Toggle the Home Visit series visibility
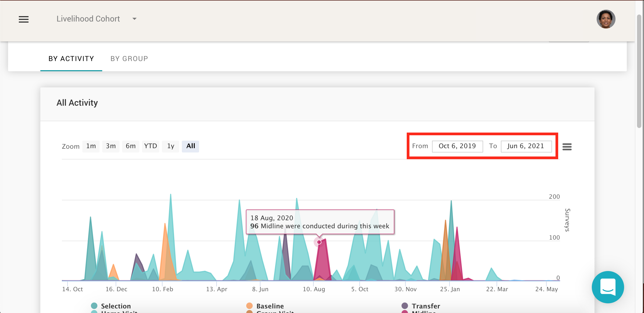Image resolution: width=644 pixels, height=313 pixels. coord(118,312)
